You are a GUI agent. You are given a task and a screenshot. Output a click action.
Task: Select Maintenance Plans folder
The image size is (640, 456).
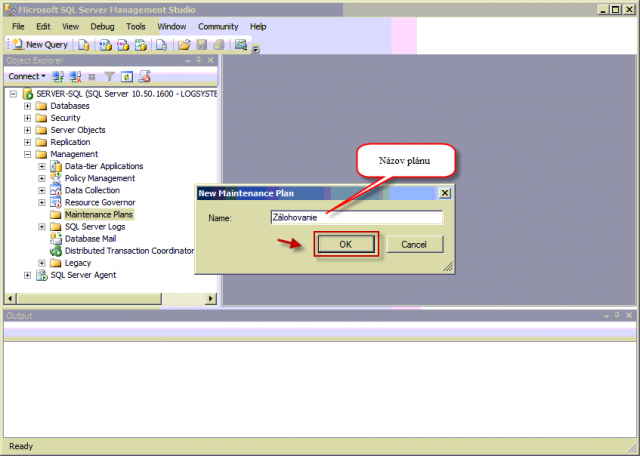tap(99, 214)
